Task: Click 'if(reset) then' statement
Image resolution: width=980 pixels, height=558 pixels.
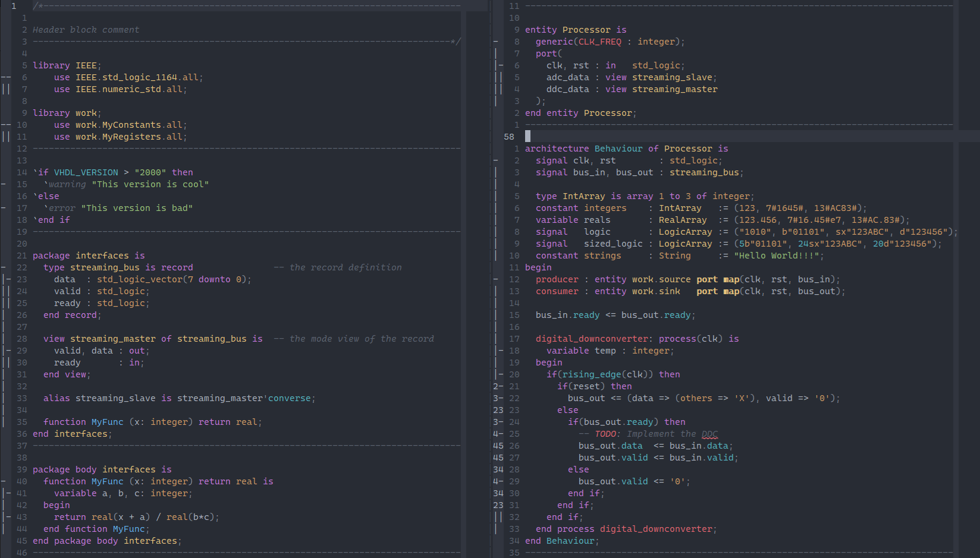Action: [595, 386]
